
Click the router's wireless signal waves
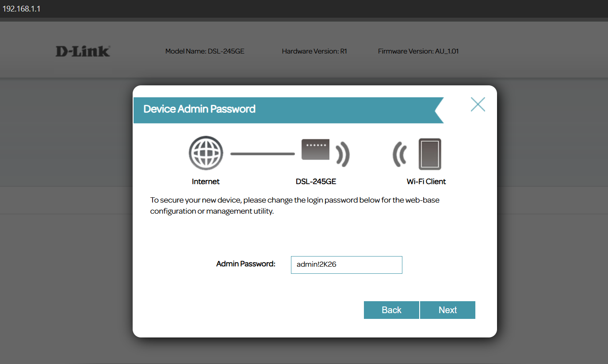pyautogui.click(x=343, y=154)
